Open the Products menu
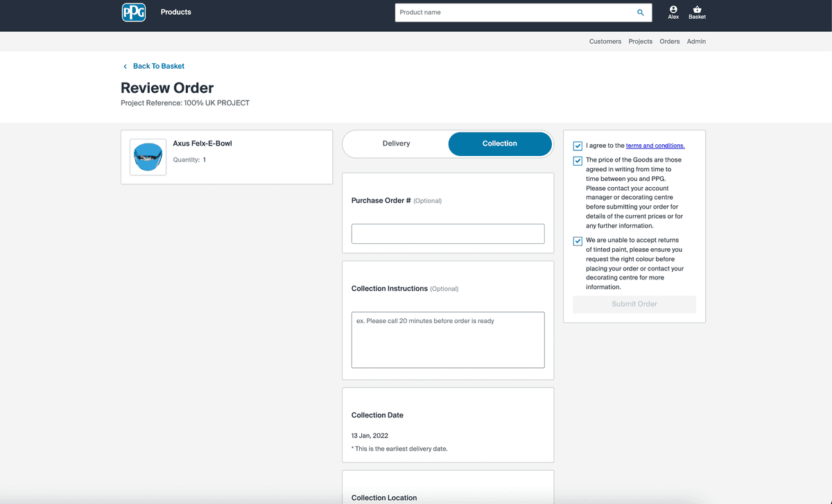Viewport: 832px width, 504px height. click(176, 12)
